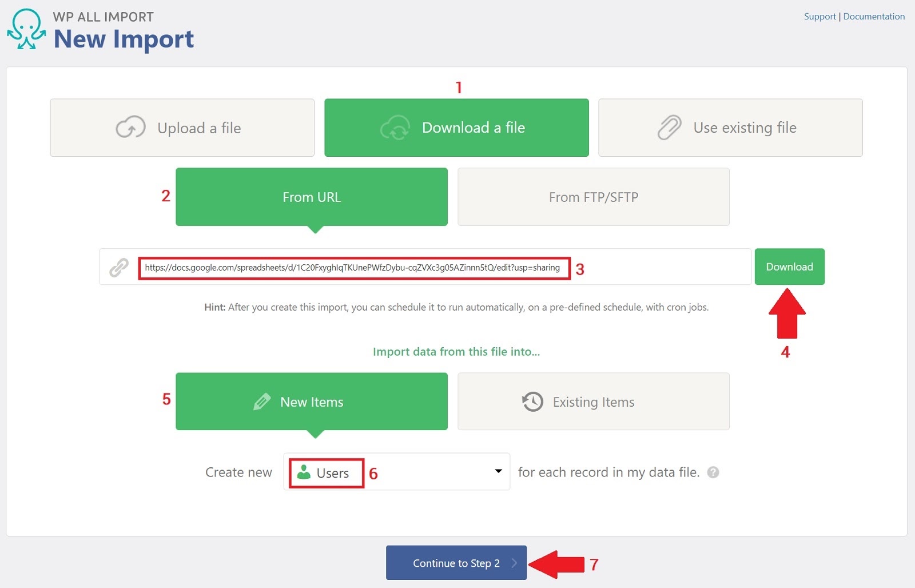
Task: Click the 'Create new' label
Action: [x=238, y=472]
